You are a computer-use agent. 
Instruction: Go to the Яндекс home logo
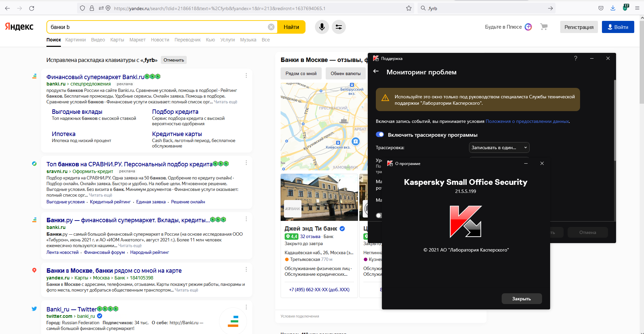[x=19, y=27]
